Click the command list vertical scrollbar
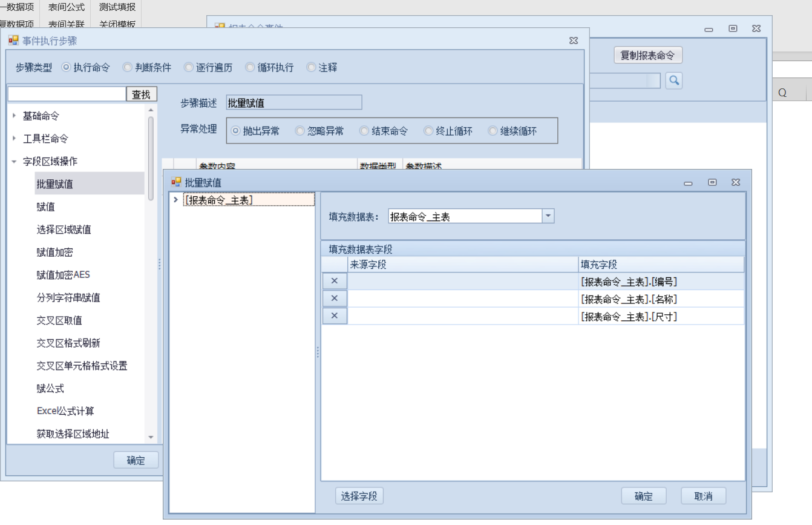This screenshot has width=812, height=525. click(151, 157)
